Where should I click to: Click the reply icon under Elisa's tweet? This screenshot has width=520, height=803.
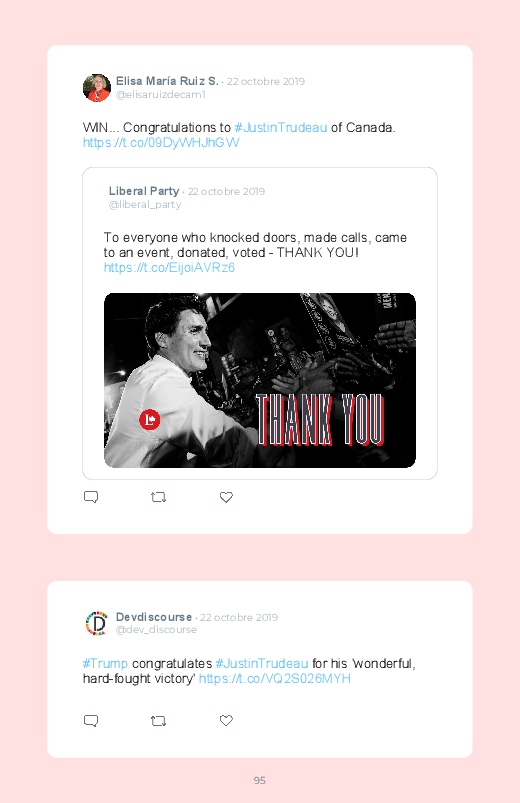coord(91,497)
